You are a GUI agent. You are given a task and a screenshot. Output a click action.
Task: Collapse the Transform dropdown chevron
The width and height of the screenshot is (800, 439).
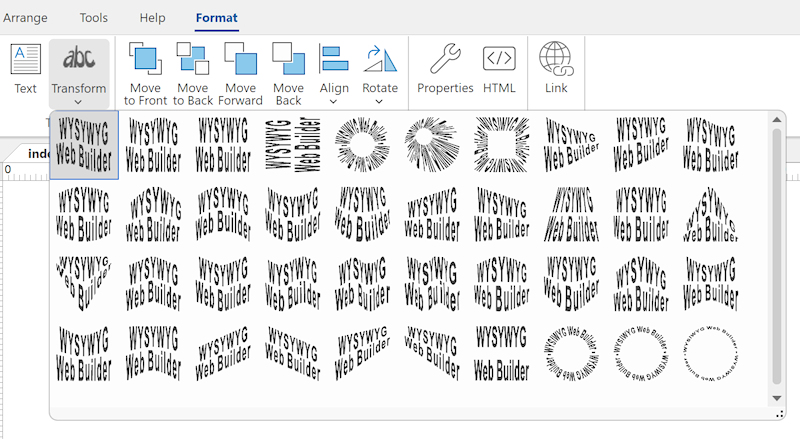coord(78,102)
